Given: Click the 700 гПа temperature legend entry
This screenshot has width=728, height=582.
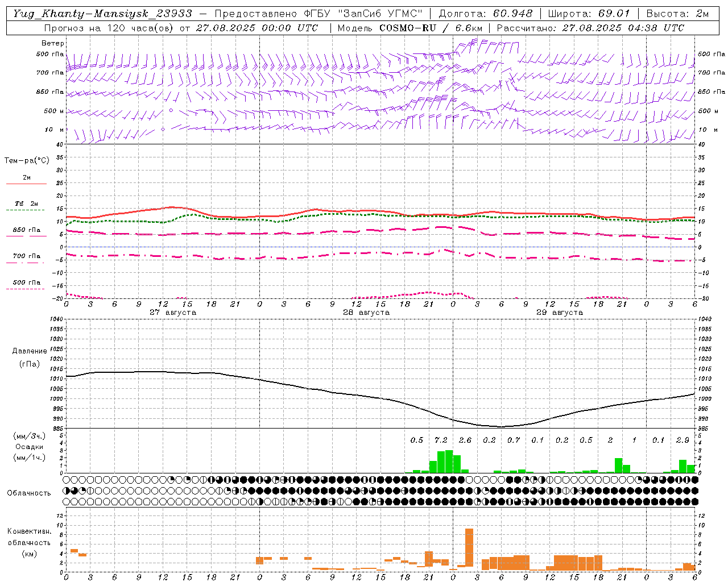Looking at the screenshot, I should tap(26, 256).
